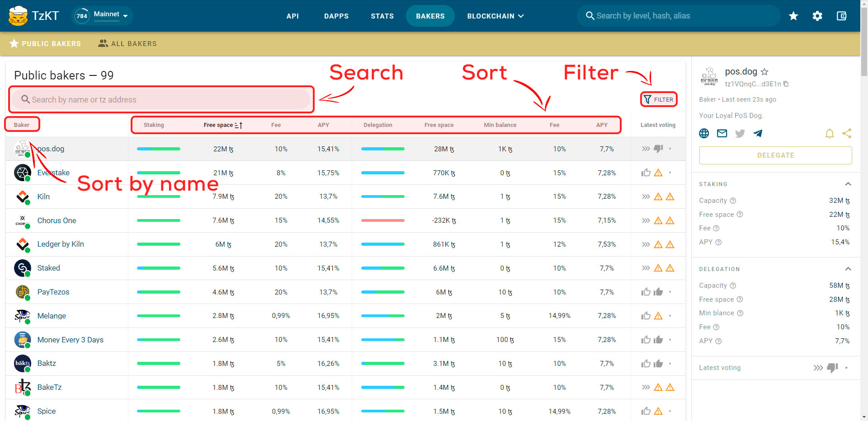This screenshot has height=421, width=868.
Task: Open Melange baker link
Action: (x=52, y=316)
